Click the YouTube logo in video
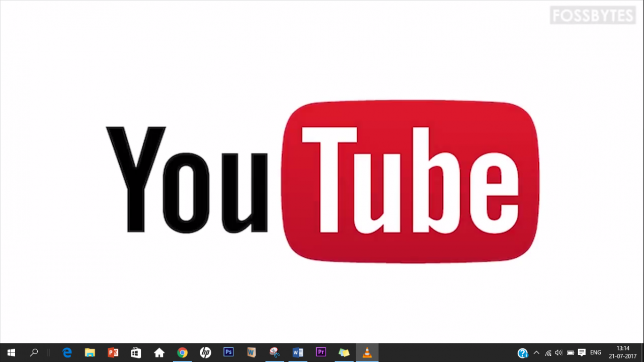The height and width of the screenshot is (362, 644). click(x=322, y=182)
